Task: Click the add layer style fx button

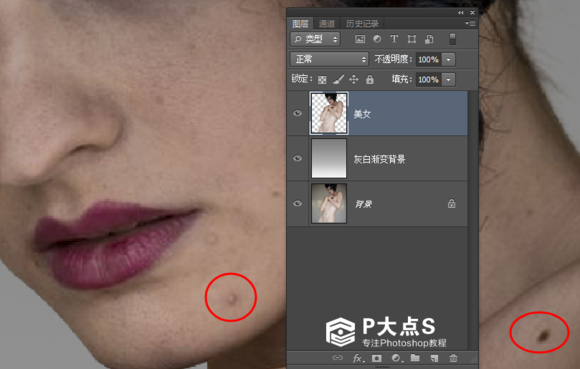Action: 358,358
